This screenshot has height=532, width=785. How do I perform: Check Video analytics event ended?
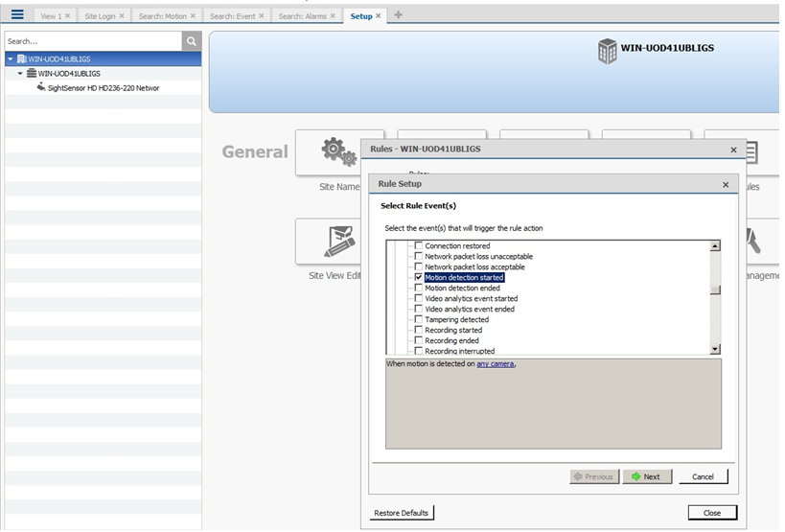coord(419,309)
